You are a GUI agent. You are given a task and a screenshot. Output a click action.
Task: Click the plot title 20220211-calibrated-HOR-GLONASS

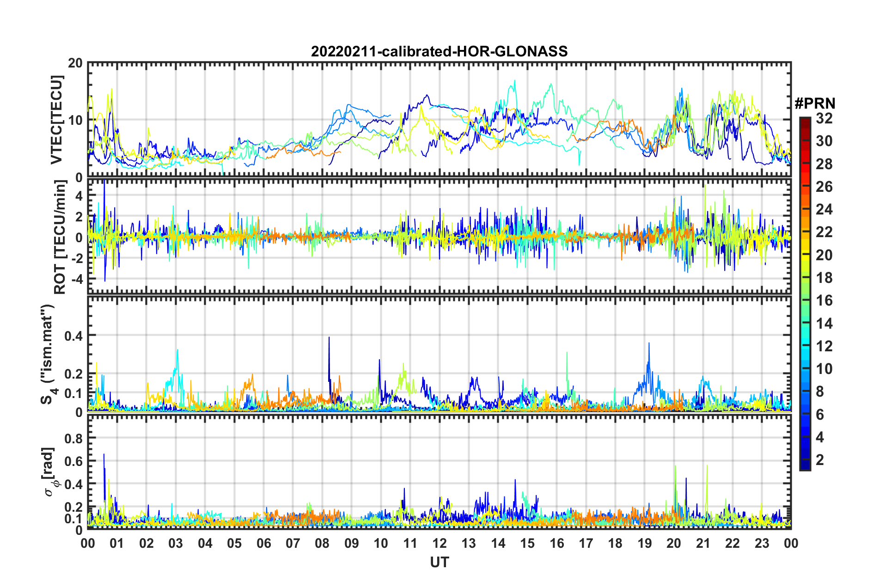[x=439, y=51]
